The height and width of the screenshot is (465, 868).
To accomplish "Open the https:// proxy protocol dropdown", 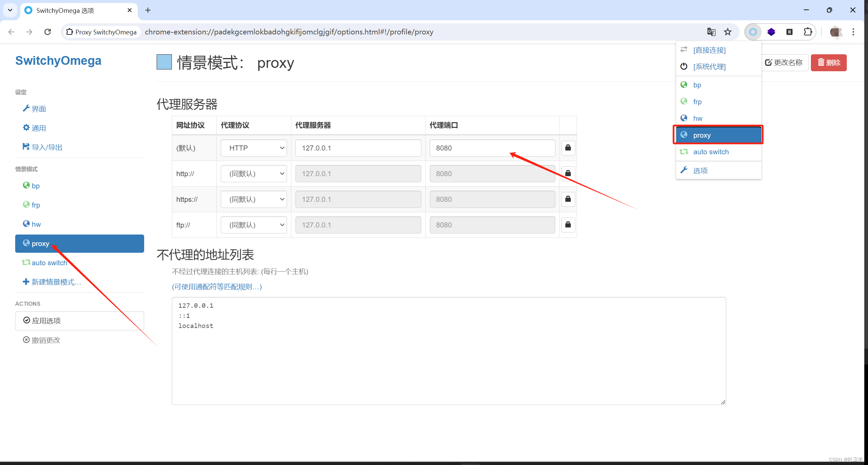I will pos(254,199).
